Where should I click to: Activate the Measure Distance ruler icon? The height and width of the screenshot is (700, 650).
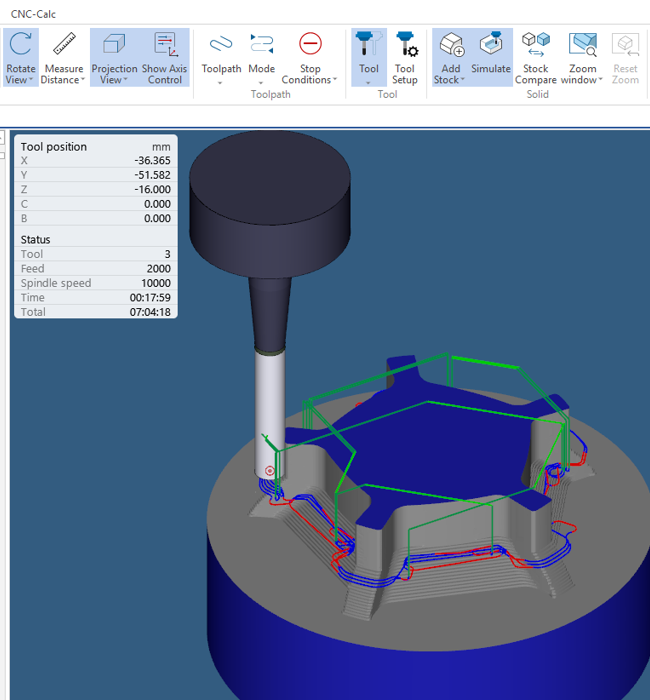pyautogui.click(x=64, y=45)
